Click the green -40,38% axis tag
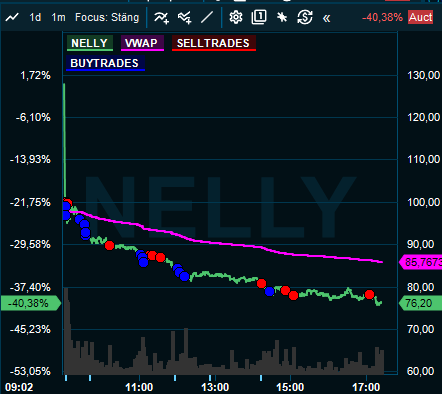442x394 pixels. pyautogui.click(x=31, y=303)
